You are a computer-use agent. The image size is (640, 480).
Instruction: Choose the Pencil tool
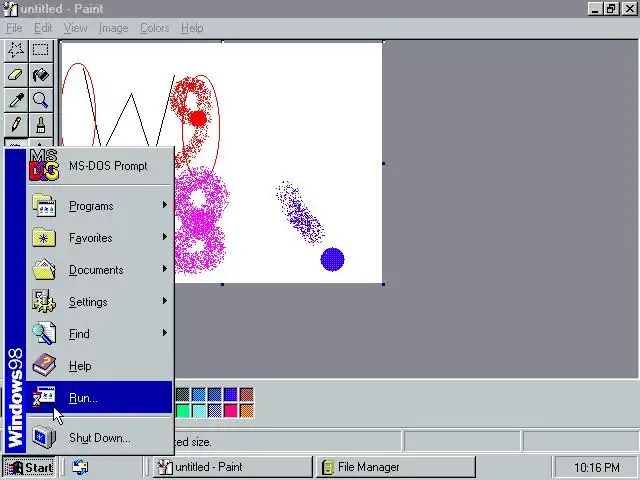[x=16, y=125]
